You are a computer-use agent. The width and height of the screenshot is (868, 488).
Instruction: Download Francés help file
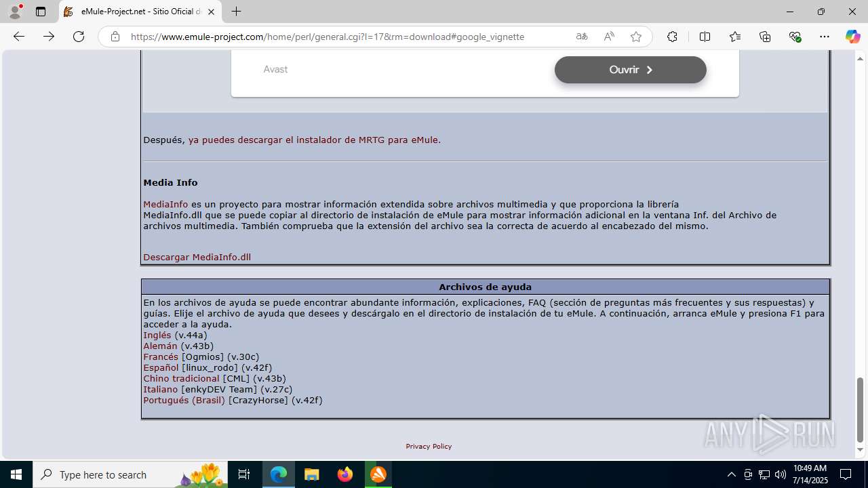(x=161, y=357)
